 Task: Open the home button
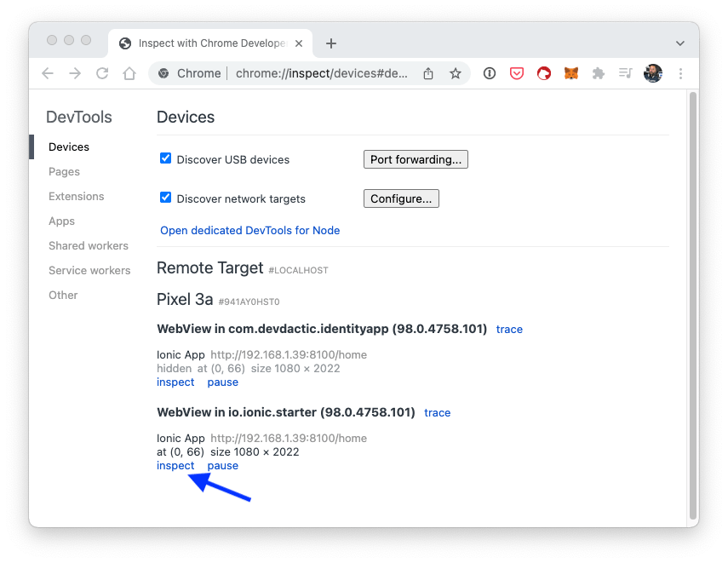coord(129,73)
